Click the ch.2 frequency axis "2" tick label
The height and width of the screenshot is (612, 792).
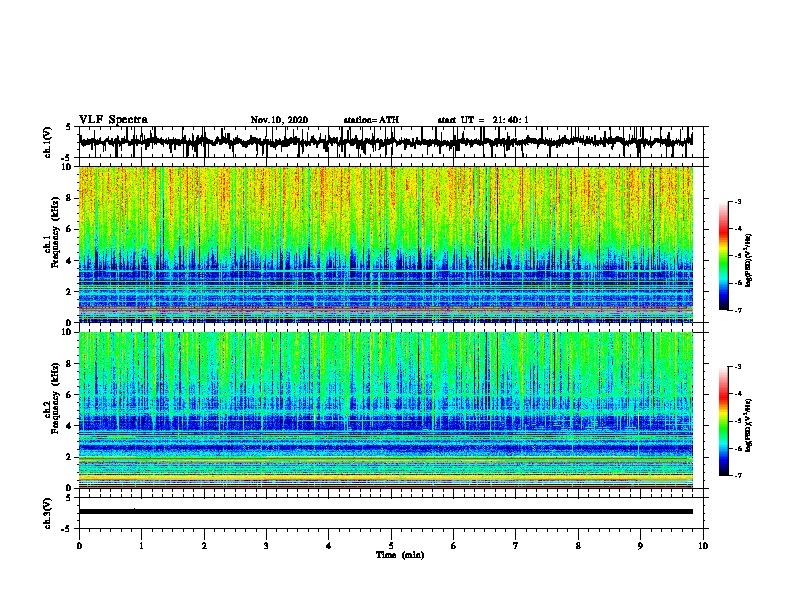point(69,457)
